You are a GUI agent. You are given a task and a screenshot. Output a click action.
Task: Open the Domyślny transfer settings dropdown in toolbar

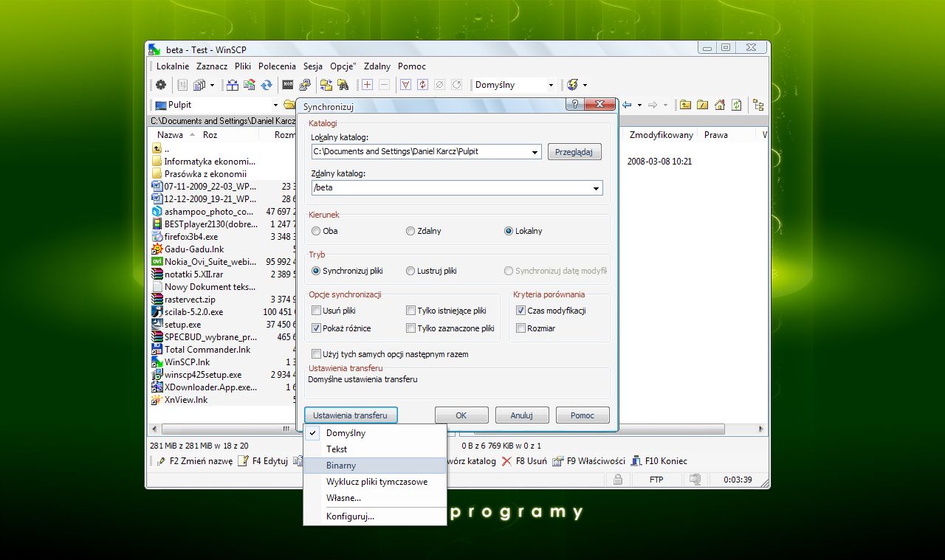click(551, 85)
